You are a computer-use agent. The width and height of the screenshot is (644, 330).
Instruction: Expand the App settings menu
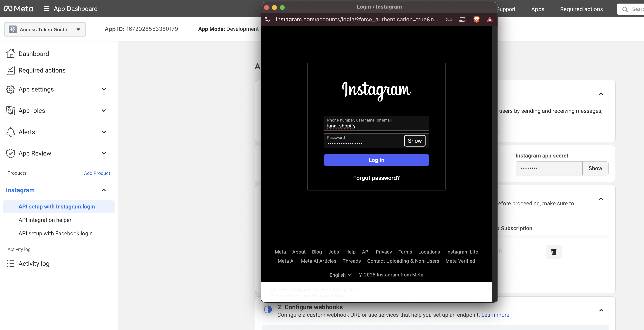pyautogui.click(x=104, y=89)
